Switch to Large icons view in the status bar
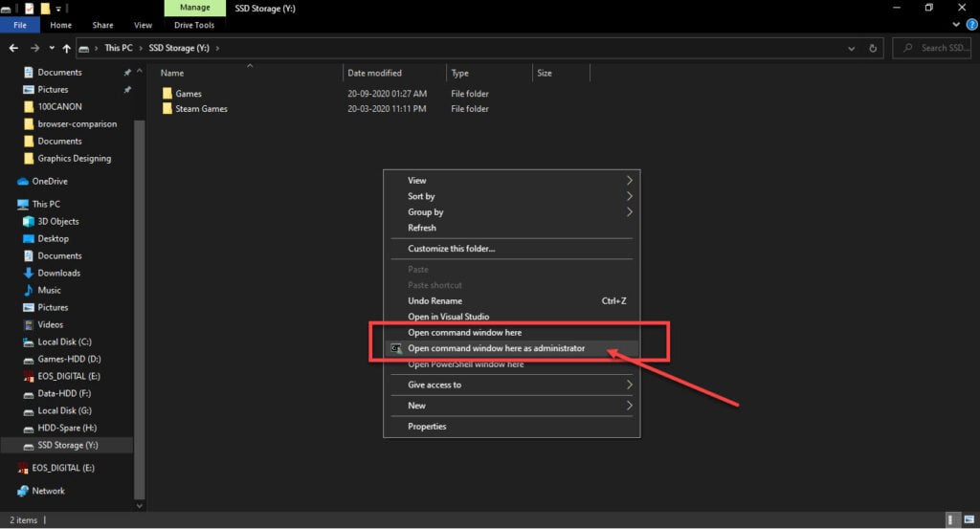980x529 pixels. pos(969,519)
